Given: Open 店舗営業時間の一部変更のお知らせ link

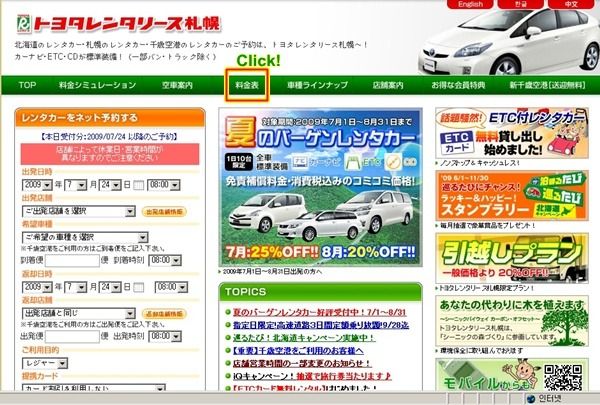Looking at the screenshot, I should click(x=302, y=363).
